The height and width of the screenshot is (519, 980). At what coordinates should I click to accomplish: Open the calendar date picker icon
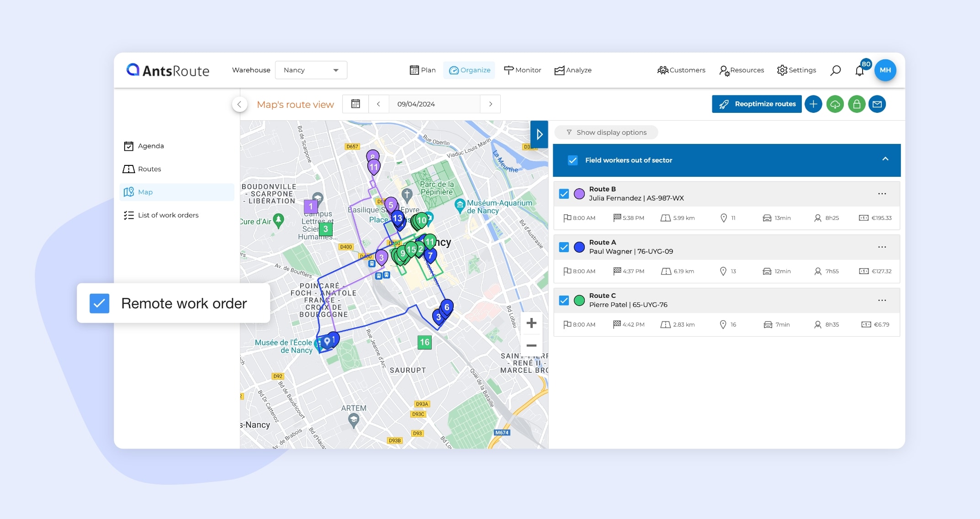[355, 104]
